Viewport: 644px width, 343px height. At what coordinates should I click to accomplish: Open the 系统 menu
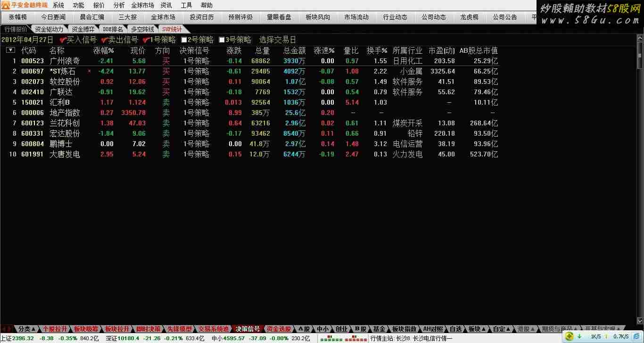pos(58,5)
